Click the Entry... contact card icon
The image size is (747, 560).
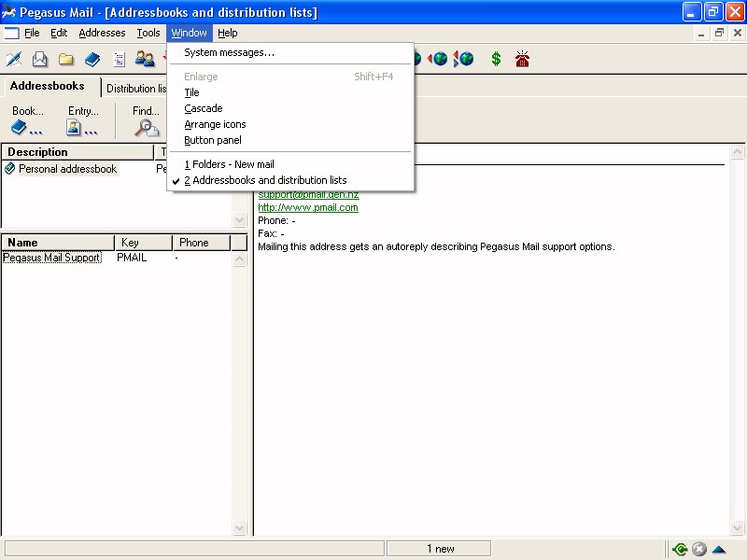pos(82,128)
